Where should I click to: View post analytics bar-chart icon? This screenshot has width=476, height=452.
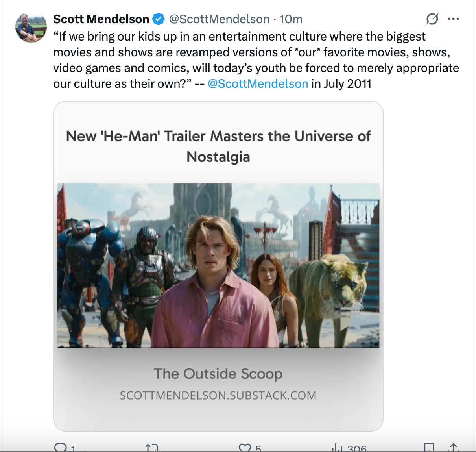click(337, 447)
